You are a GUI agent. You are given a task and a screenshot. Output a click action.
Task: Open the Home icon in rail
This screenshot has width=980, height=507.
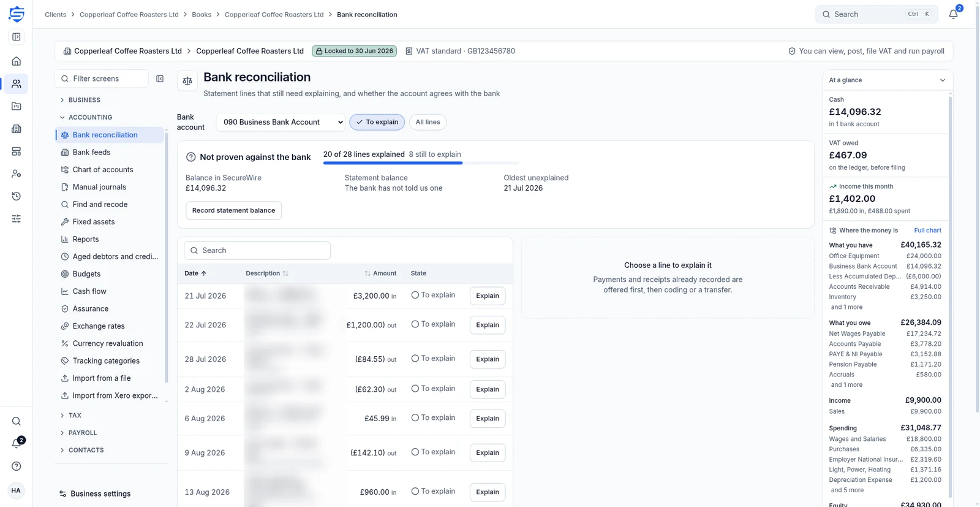pos(17,61)
